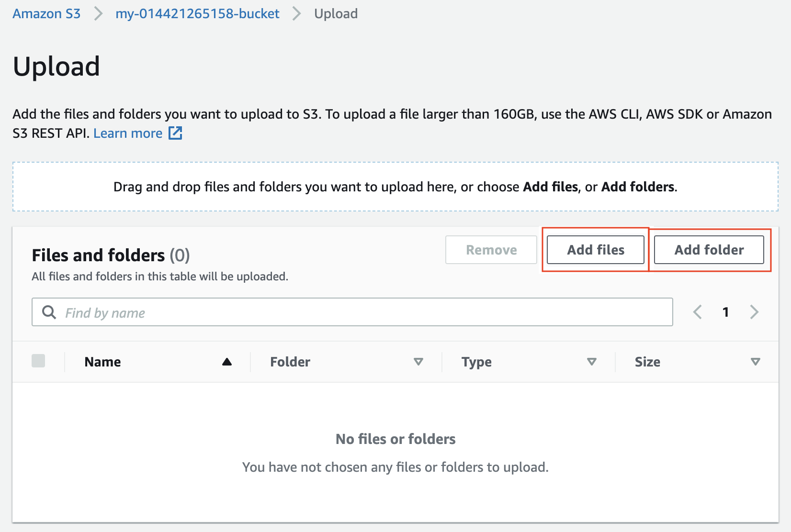Sort by the Folder column header

coord(290,362)
